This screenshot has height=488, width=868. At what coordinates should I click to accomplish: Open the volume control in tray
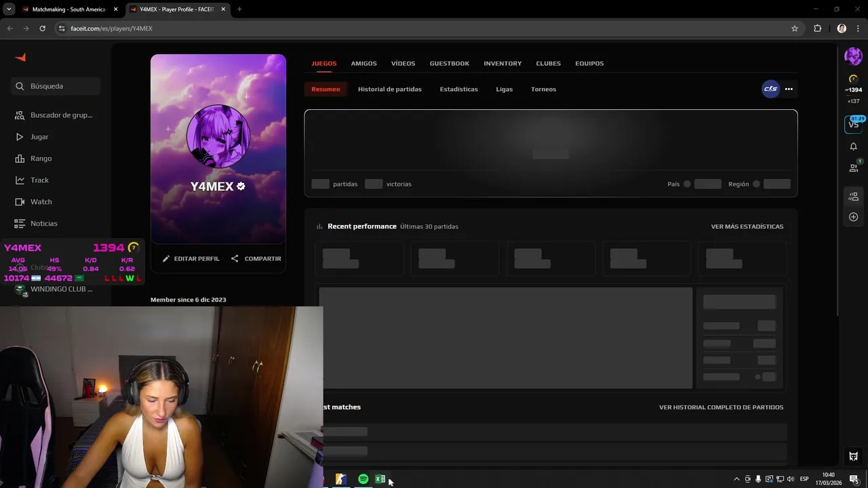[x=790, y=479]
